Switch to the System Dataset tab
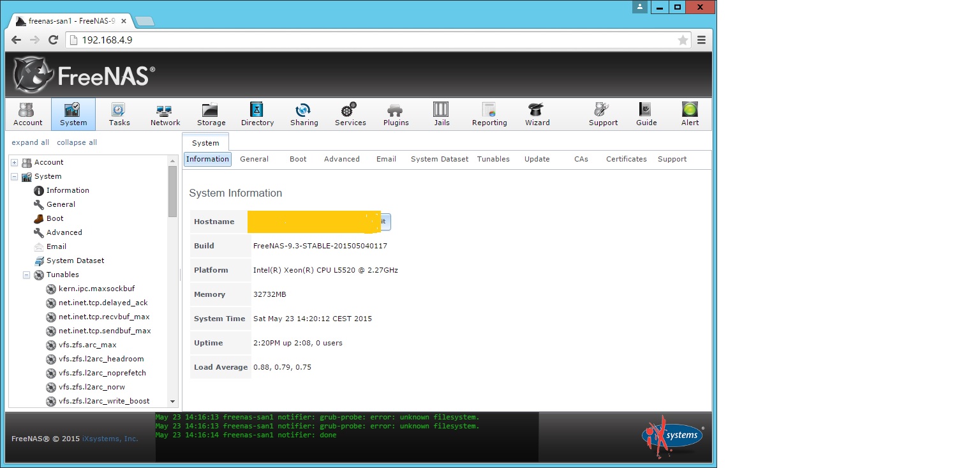 pos(440,159)
